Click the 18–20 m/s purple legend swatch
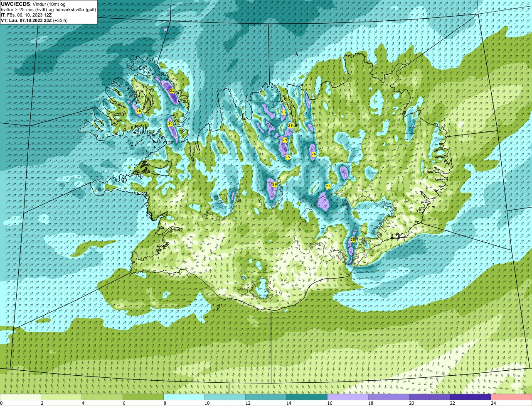Viewport: 532px width, 406px height. (389, 397)
